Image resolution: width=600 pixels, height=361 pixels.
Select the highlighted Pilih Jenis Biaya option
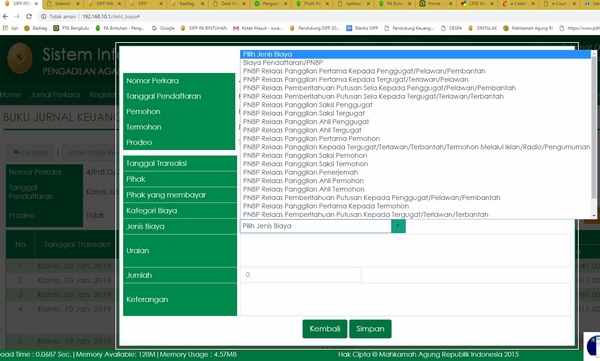coord(416,54)
